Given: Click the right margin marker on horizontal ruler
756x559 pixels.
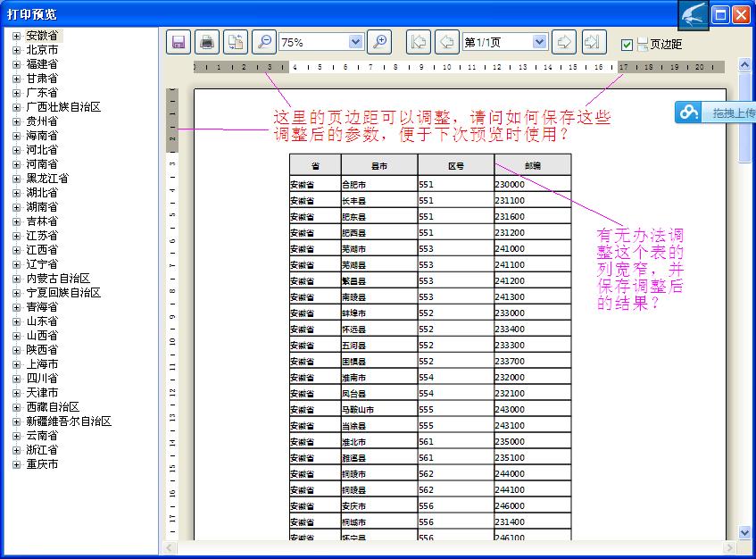Looking at the screenshot, I should tap(617, 67).
